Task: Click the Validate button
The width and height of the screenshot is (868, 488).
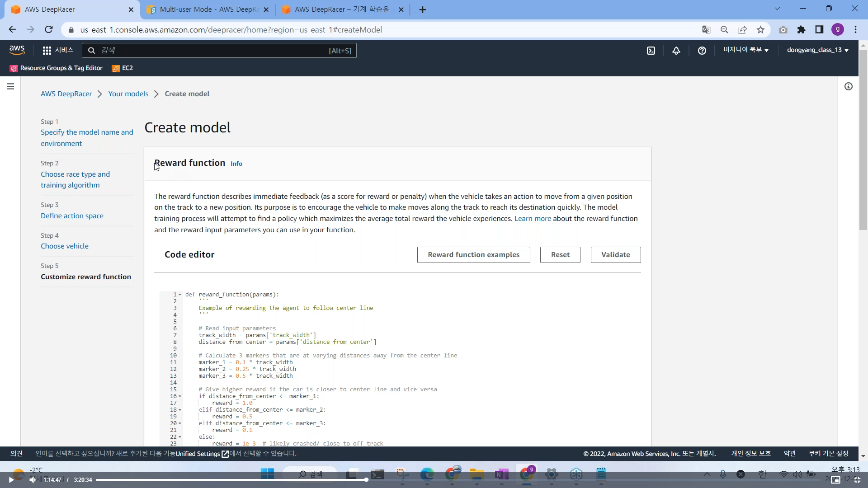Action: pyautogui.click(x=615, y=255)
